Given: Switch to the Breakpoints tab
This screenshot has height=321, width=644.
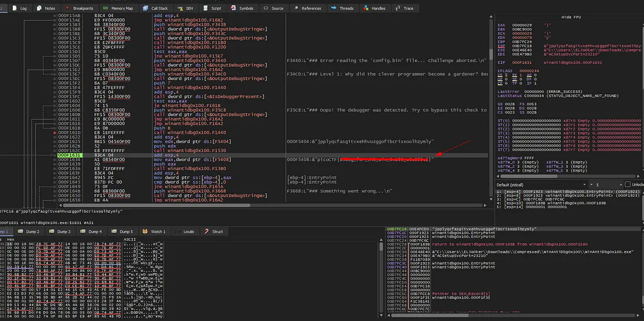Looking at the screenshot, I should coord(83,8).
